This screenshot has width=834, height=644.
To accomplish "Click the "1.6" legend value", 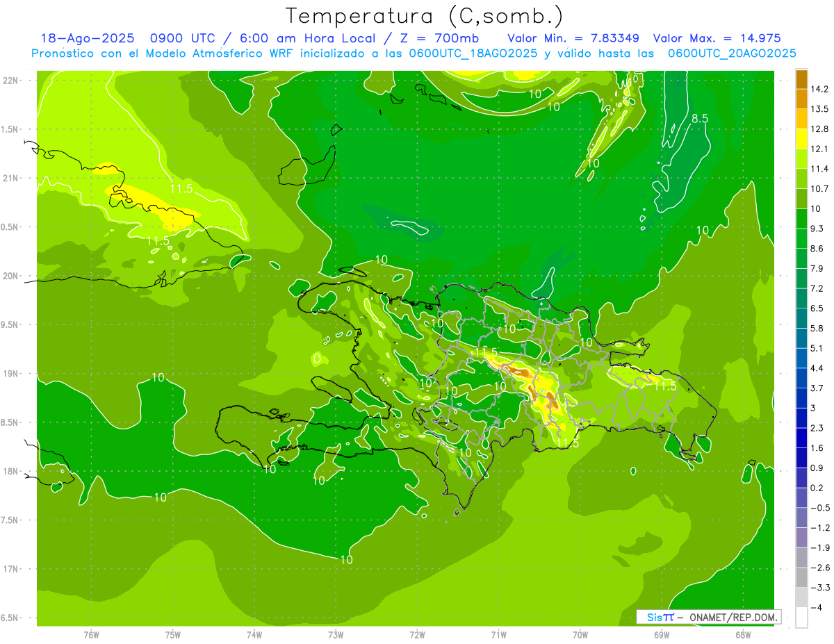I will (817, 448).
